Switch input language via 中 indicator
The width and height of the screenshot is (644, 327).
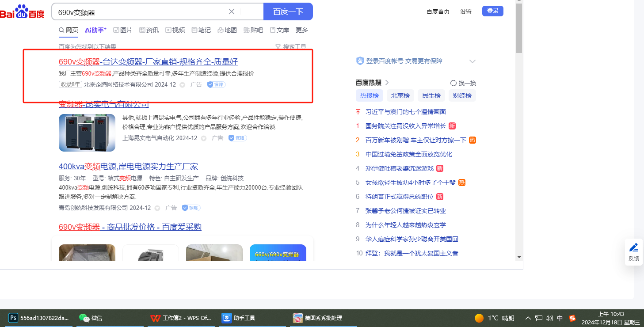[x=560, y=318]
